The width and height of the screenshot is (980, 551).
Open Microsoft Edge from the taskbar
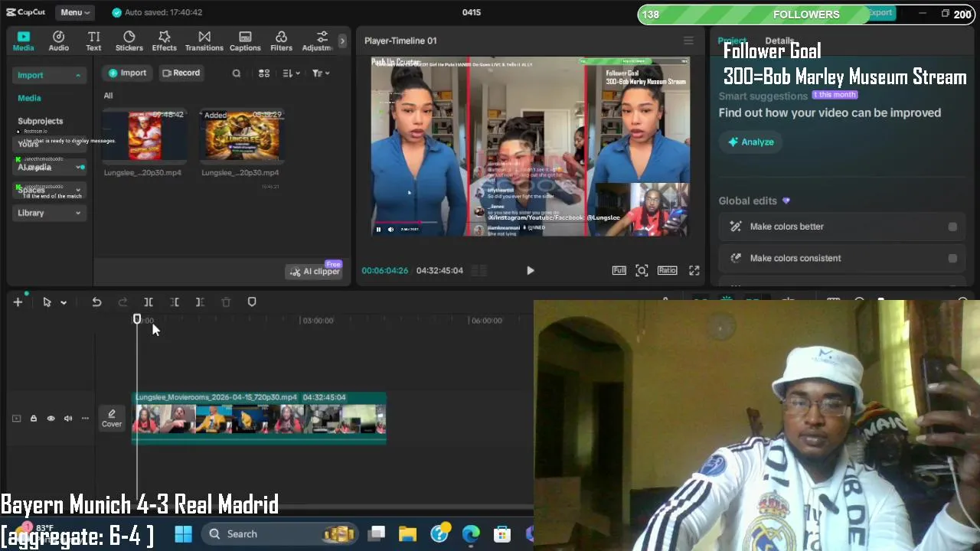tap(470, 534)
